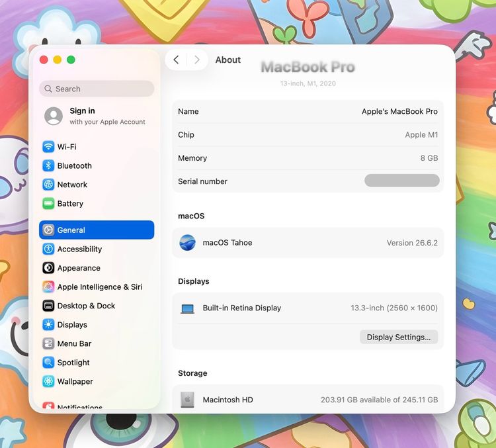Viewport: 496px width, 448px height.
Task: Open Wi-Fi settings icon in sidebar
Action: coord(48,147)
